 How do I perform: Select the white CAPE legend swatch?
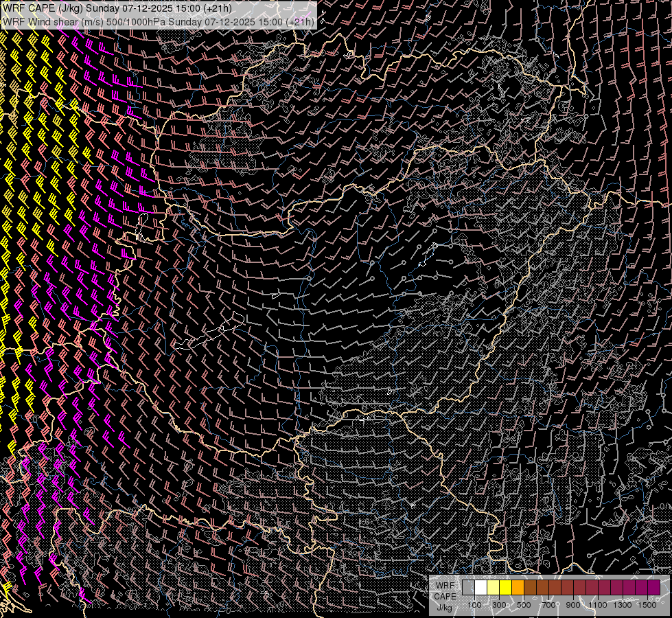(x=480, y=587)
